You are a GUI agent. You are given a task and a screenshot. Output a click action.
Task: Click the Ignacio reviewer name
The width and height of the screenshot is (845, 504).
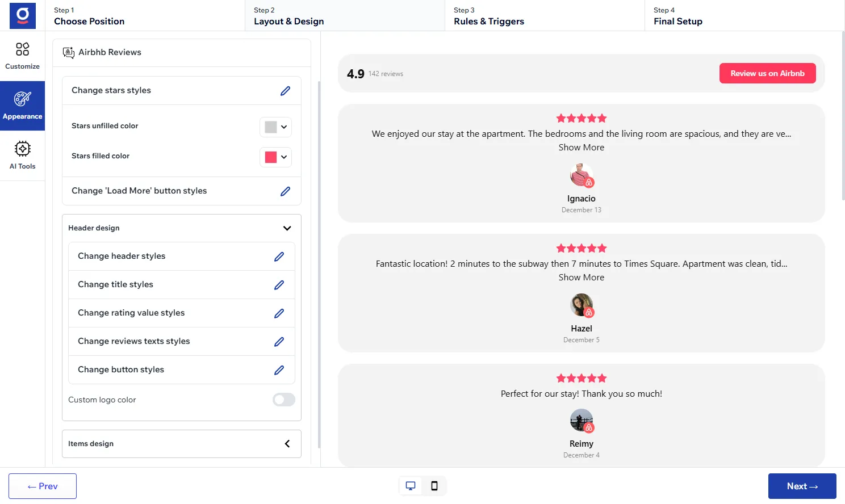(582, 199)
